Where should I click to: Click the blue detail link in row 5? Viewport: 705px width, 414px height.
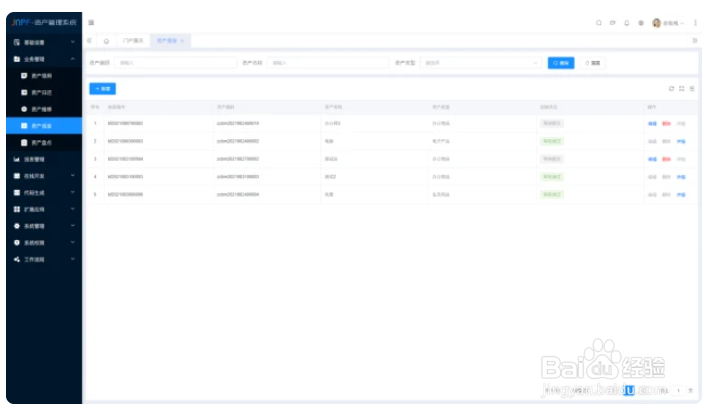(x=681, y=195)
